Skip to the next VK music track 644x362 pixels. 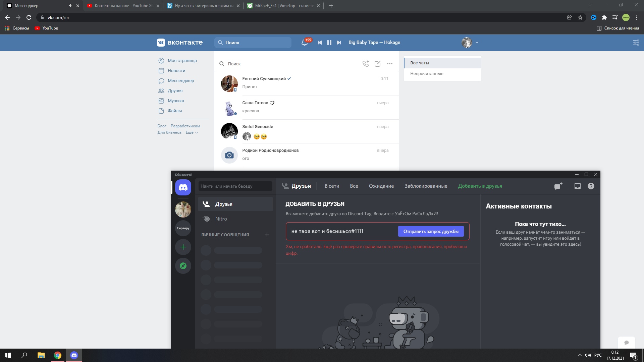339,43
